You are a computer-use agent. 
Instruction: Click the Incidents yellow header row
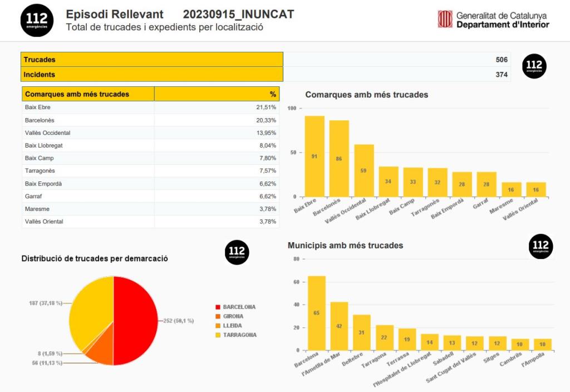pos(152,75)
